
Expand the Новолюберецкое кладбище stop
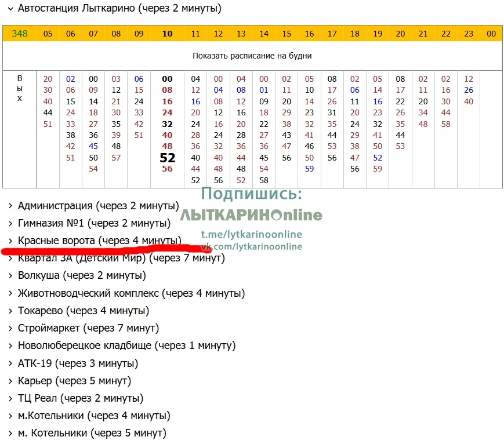[126, 345]
